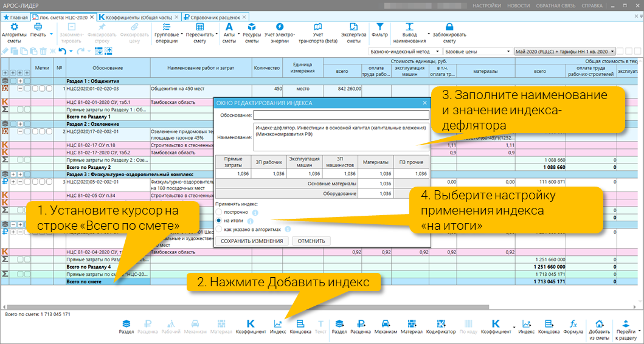Open the Базовые цены dropdown
Screen dimensions: 644x344
(477, 52)
